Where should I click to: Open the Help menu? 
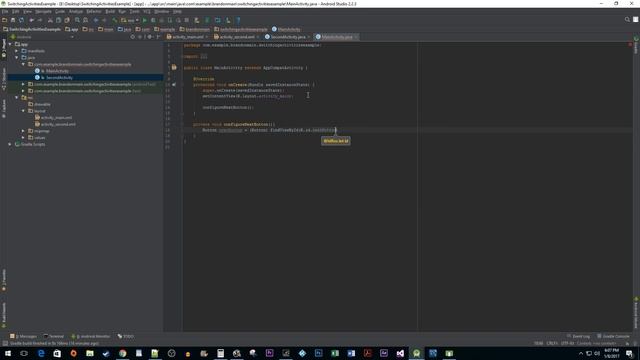[177, 11]
